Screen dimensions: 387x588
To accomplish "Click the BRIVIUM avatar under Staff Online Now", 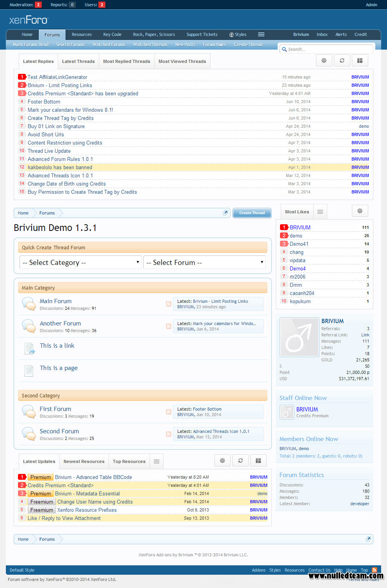I will [x=287, y=412].
